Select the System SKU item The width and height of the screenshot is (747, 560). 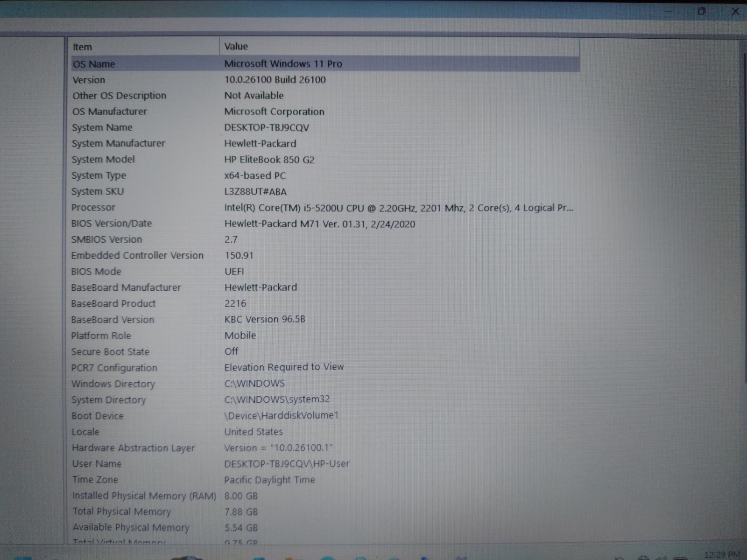pyautogui.click(x=98, y=191)
